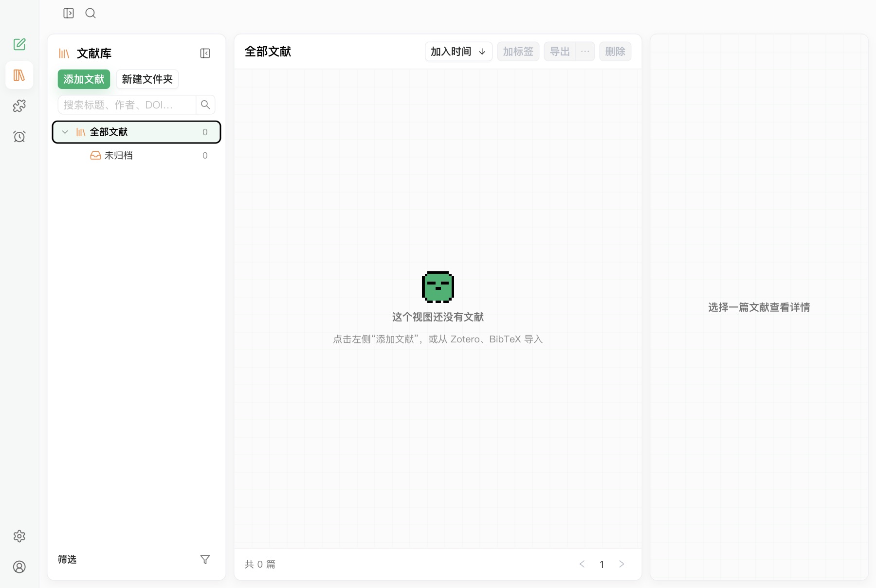This screenshot has height=588, width=876.
Task: Focus the 搜索标题、作者、DOI search field
Action: [127, 105]
